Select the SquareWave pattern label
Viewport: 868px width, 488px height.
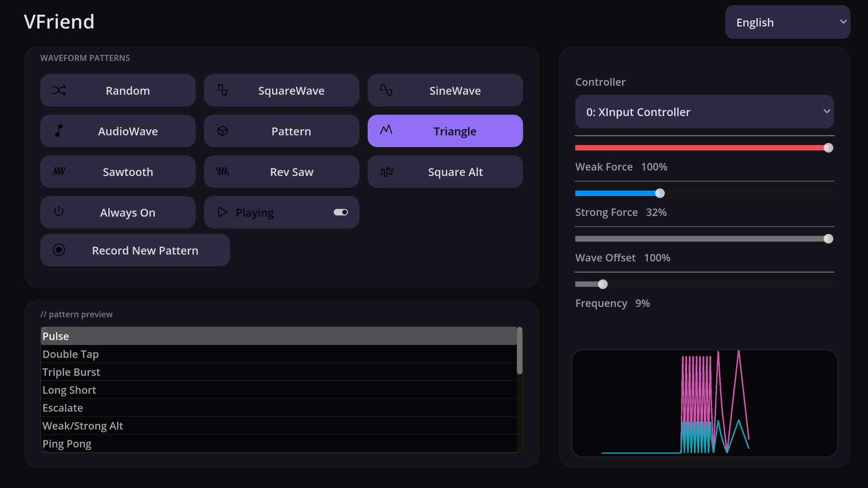coord(291,90)
